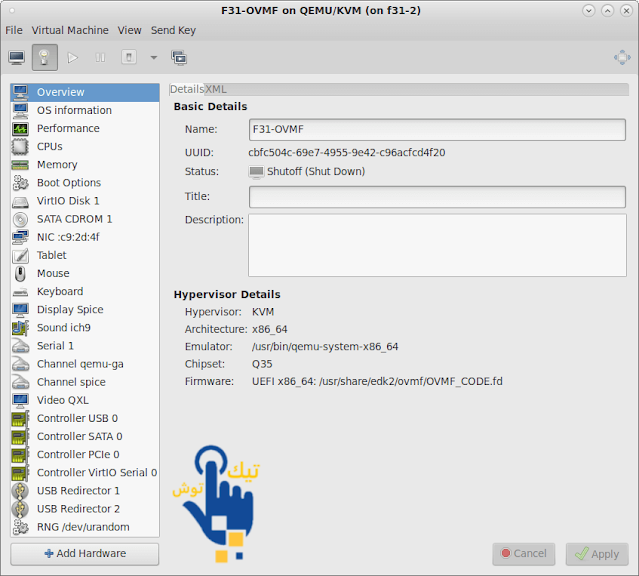This screenshot has width=639, height=576.
Task: Open Video QXL settings
Action: [x=85, y=400]
